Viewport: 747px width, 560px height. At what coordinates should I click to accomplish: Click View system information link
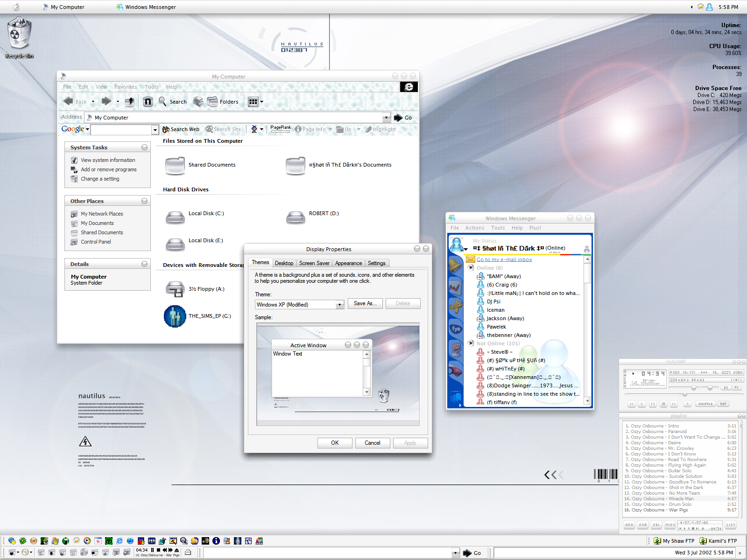(108, 160)
